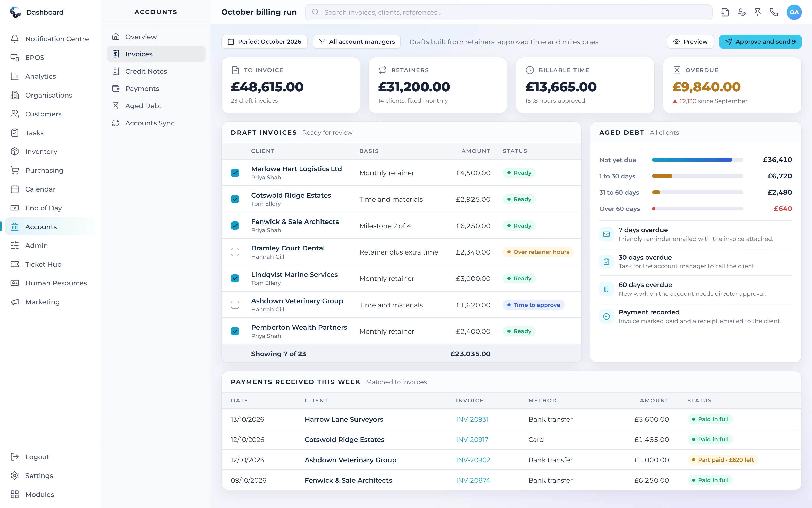
Task: Click the Logout icon
Action: (15, 457)
